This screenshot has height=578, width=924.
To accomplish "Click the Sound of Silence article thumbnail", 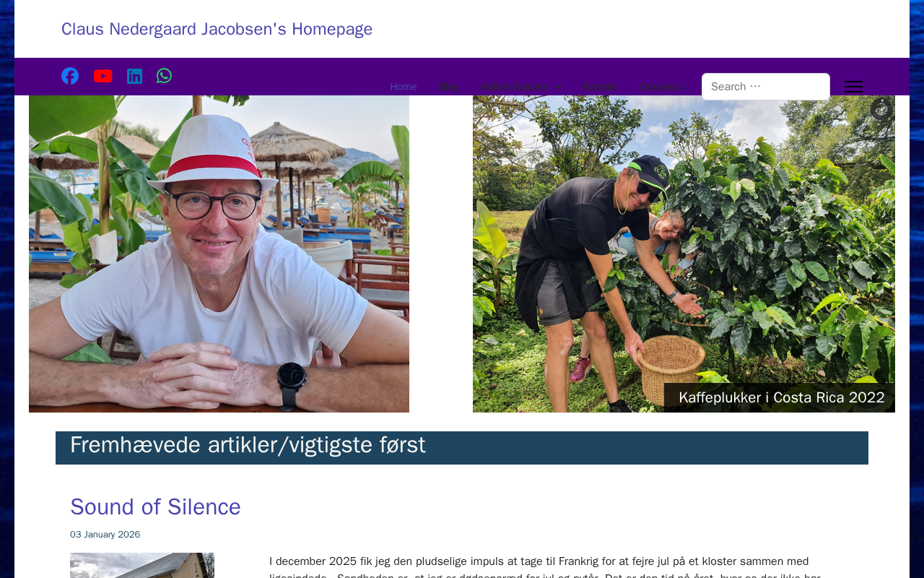I will click(x=142, y=565).
